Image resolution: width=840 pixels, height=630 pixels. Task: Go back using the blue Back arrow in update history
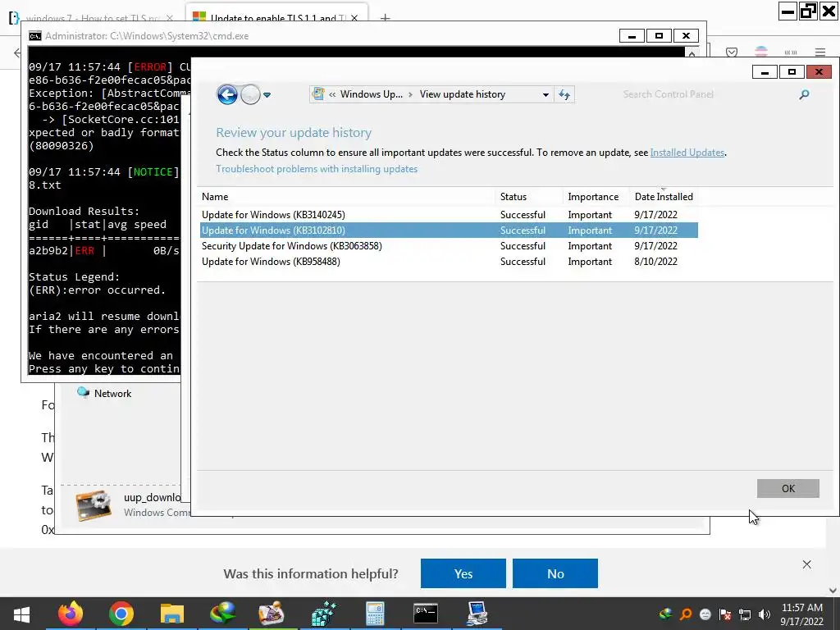click(227, 95)
